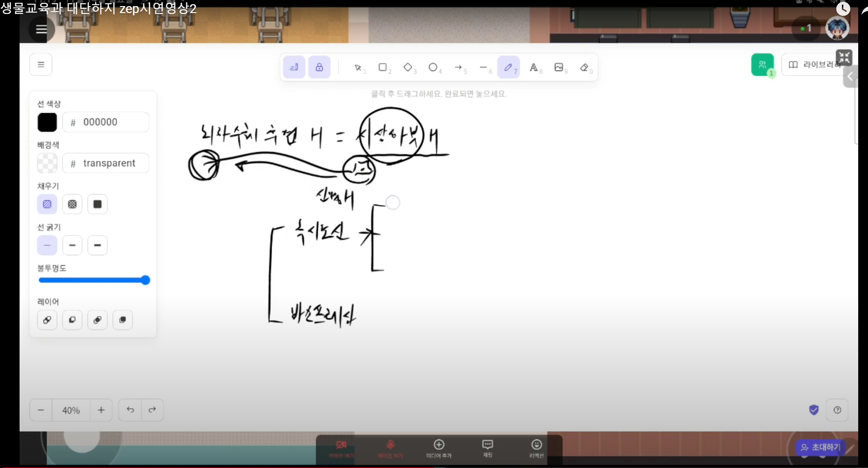This screenshot has height=468, width=868.
Task: Select the text tool
Action: pos(534,68)
